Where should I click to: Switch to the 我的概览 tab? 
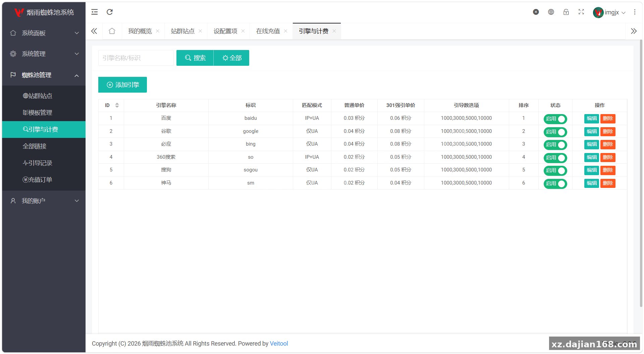click(x=140, y=31)
